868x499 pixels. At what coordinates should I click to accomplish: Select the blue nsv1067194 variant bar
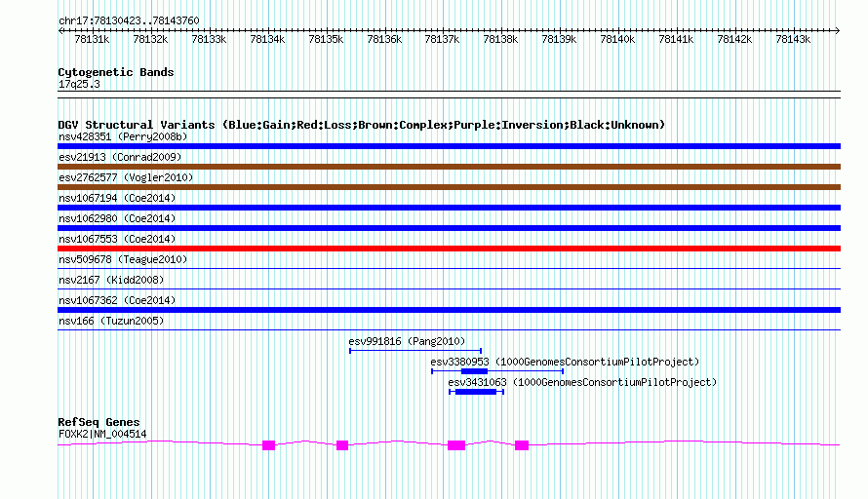click(449, 208)
